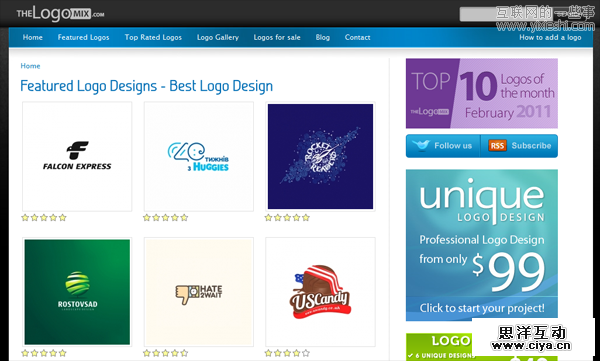600x361 pixels.
Task: Open the Logo Gallery page
Action: (x=218, y=38)
